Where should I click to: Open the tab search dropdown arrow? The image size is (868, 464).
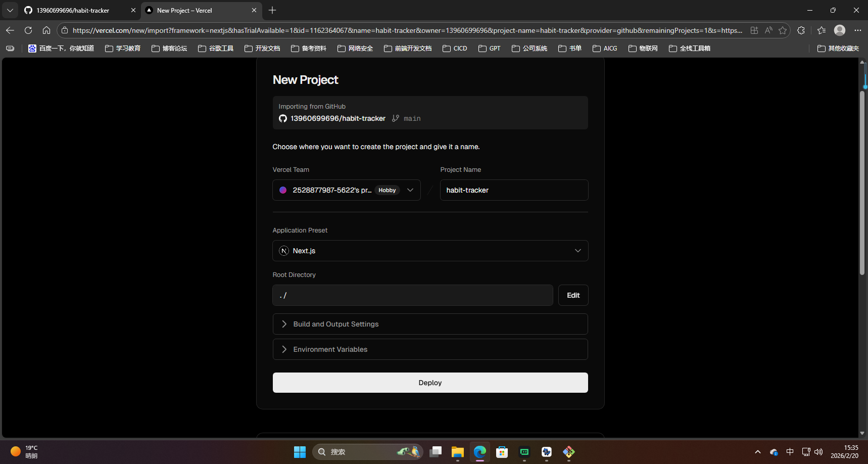click(x=10, y=10)
